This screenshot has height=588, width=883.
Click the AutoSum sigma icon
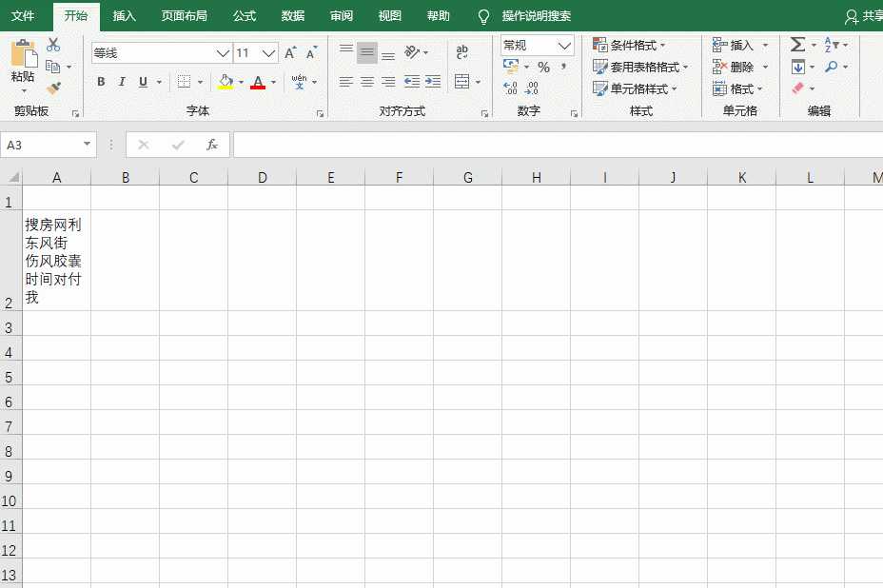point(797,45)
